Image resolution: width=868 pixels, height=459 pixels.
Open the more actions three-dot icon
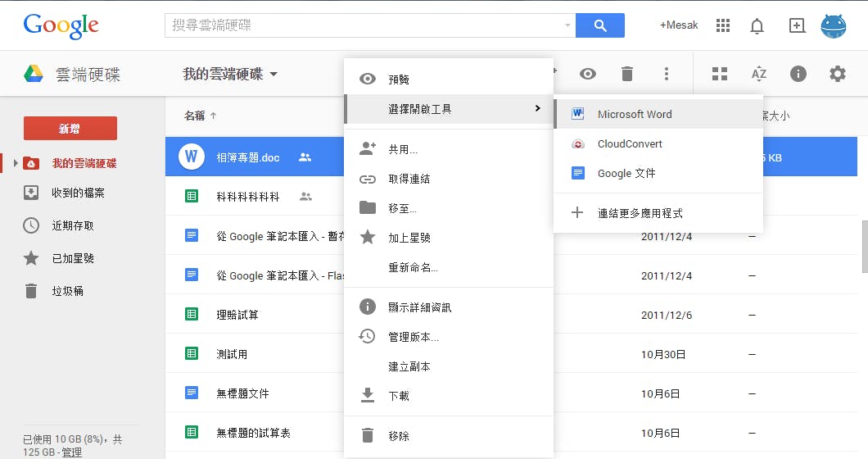click(667, 74)
